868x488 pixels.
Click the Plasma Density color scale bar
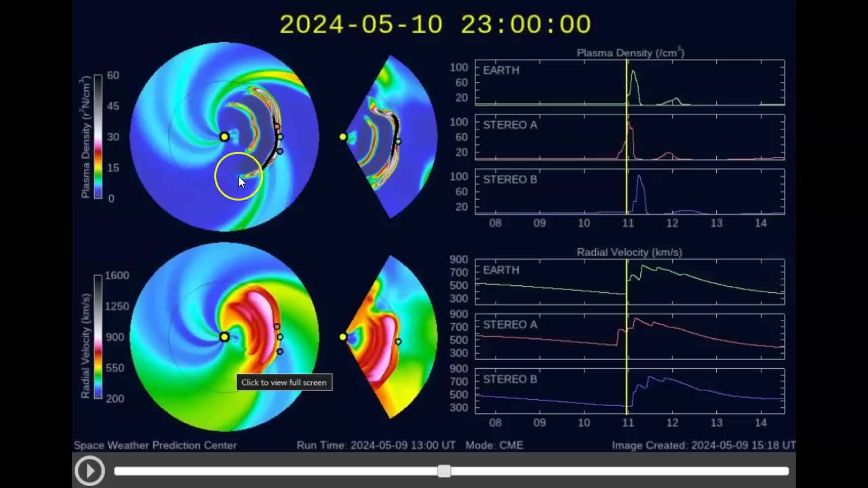(x=98, y=137)
